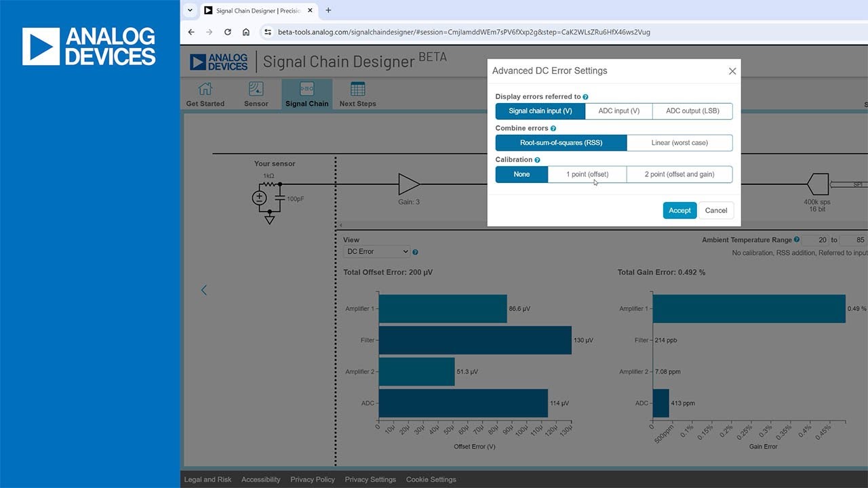The image size is (868, 488).
Task: Click Filter bar in offset error chart
Action: [475, 340]
